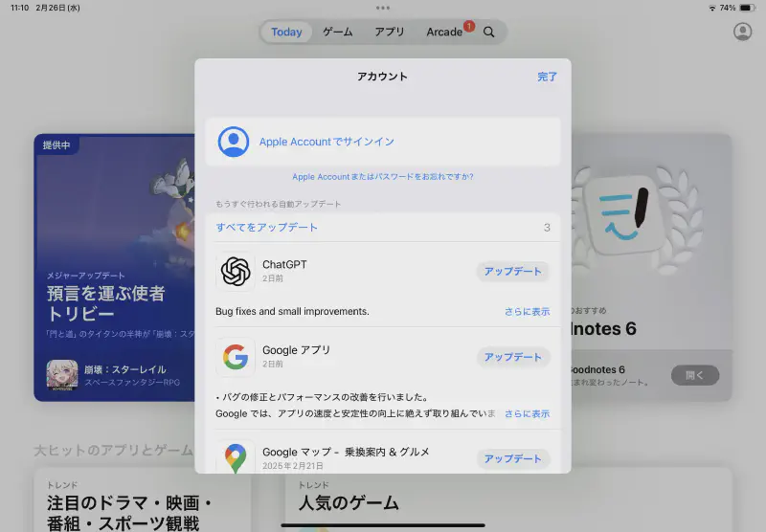Tap the ChatGPT app icon
Screen dimensions: 766x532
coord(235,272)
